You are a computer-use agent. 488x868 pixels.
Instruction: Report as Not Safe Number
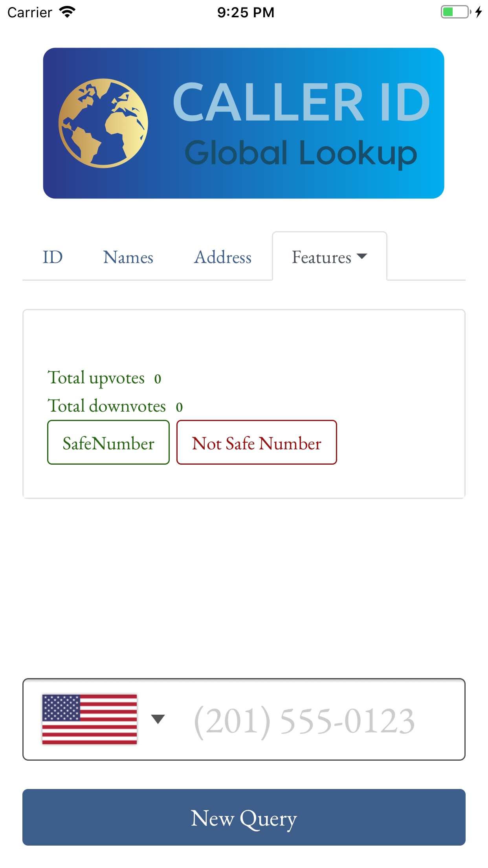[256, 442]
